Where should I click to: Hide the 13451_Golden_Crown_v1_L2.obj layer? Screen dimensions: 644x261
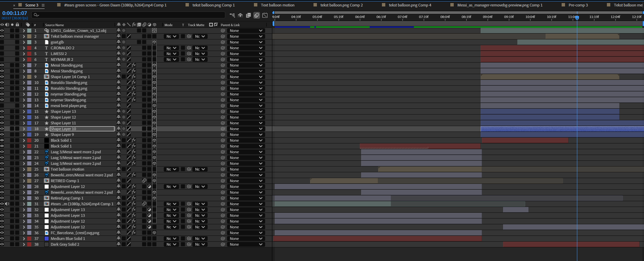click(2, 31)
